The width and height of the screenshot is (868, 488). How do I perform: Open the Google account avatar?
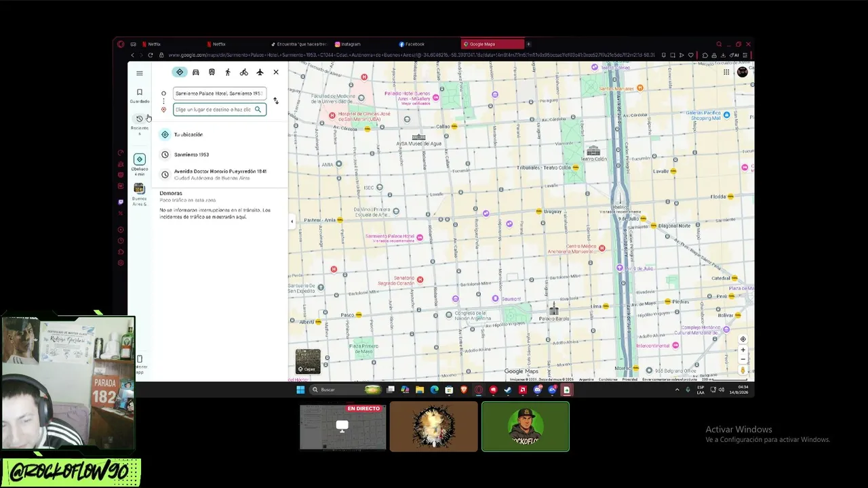(743, 72)
